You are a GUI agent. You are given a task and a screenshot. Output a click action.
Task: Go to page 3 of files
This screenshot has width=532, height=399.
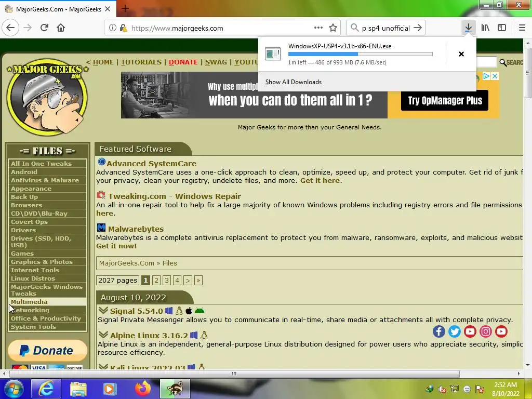tap(167, 280)
